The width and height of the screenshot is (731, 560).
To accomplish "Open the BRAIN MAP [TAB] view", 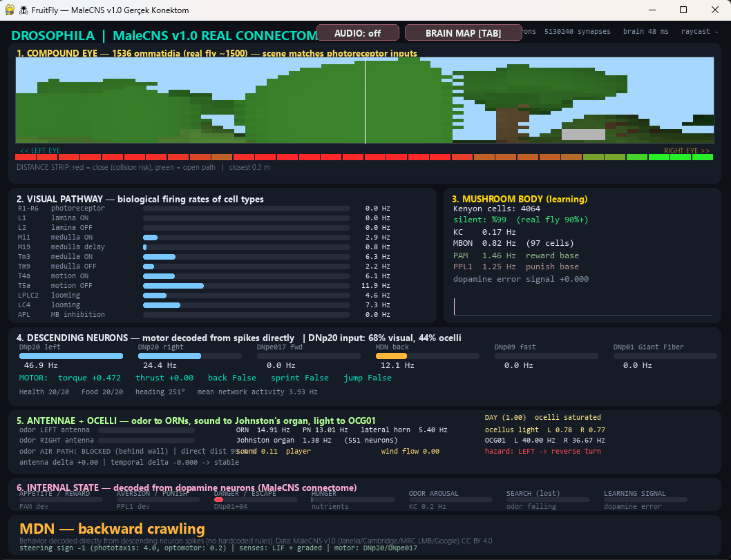I will click(x=463, y=33).
